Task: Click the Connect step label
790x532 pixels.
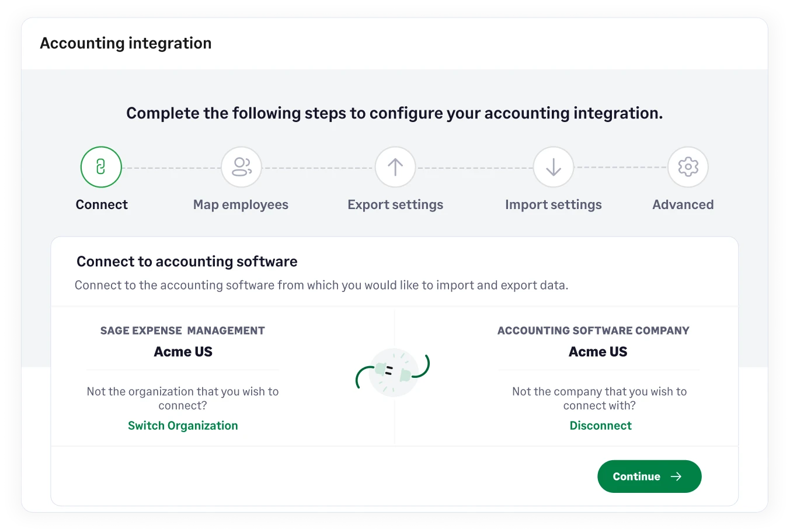Action: point(101,204)
